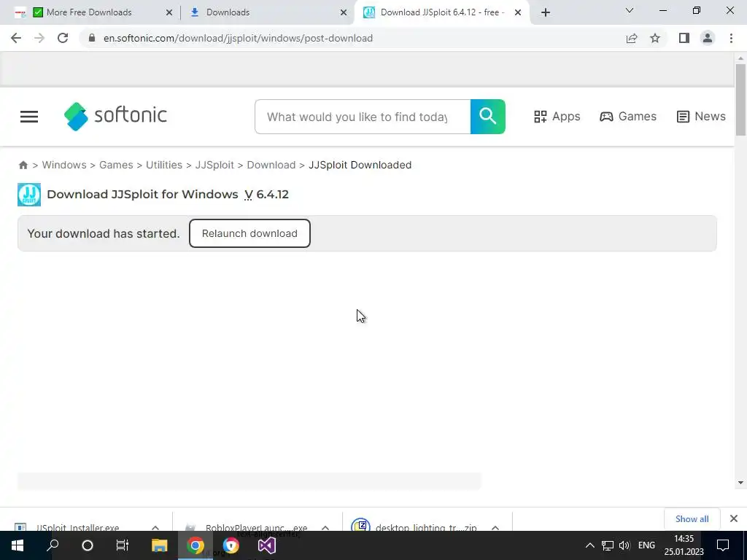Viewport: 747px width, 560px height.
Task: Open the Softonic hamburger menu
Action: click(29, 117)
